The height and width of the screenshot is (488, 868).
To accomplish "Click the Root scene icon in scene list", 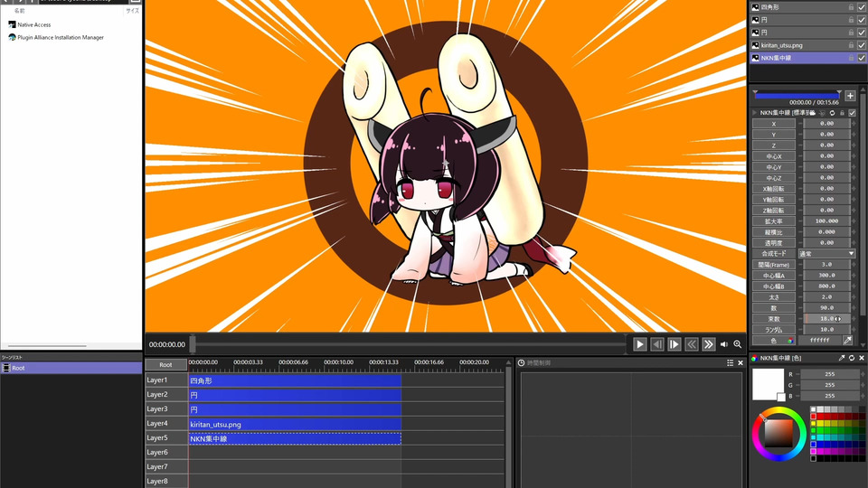I will (x=6, y=368).
